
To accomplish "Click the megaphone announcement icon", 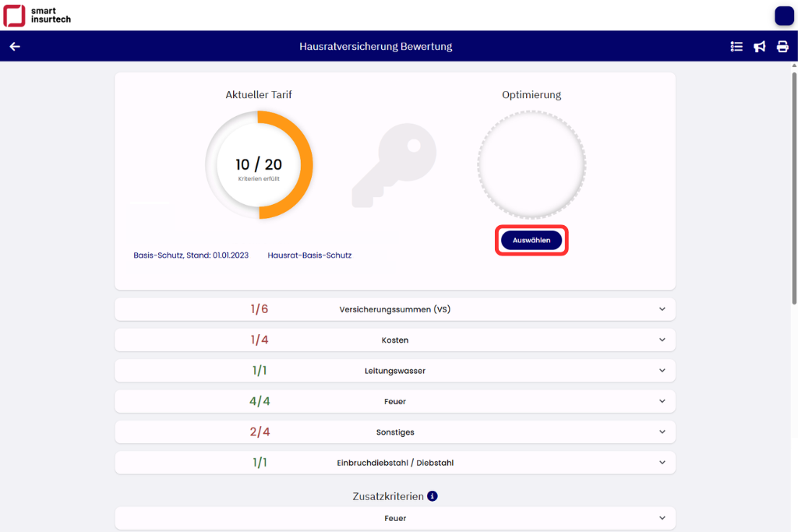I will [759, 47].
